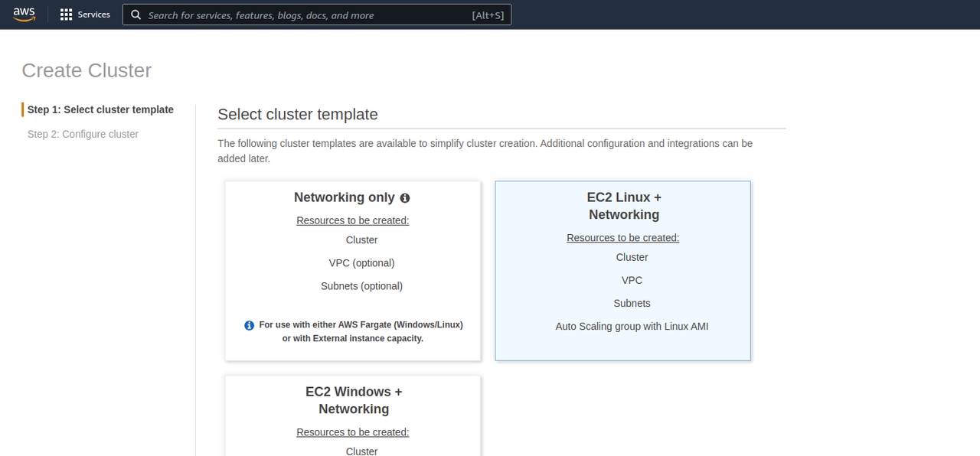Viewport: 980px width, 456px height.
Task: Click Resources to be created under Networking only
Action: (x=353, y=220)
